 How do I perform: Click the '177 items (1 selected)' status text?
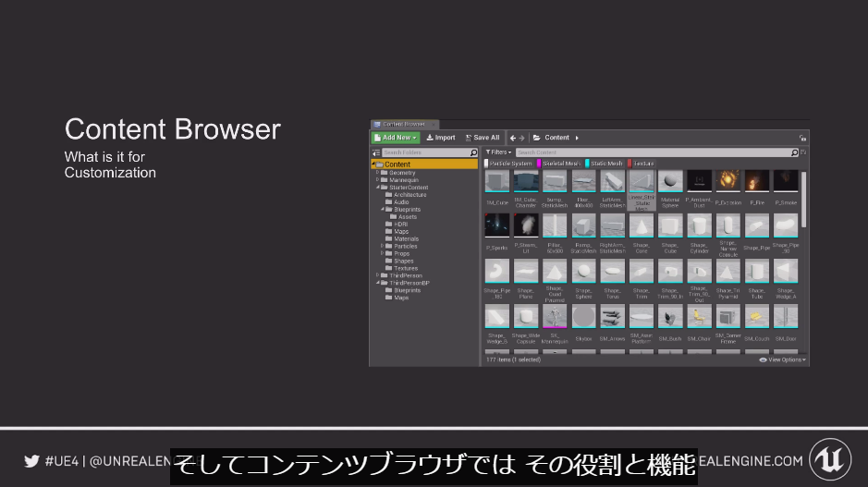(513, 359)
